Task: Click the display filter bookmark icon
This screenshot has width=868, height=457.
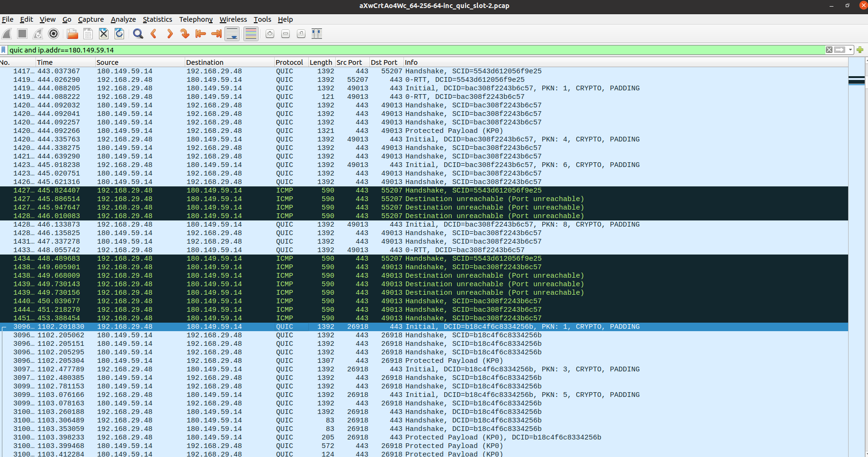Action: pyautogui.click(x=4, y=50)
